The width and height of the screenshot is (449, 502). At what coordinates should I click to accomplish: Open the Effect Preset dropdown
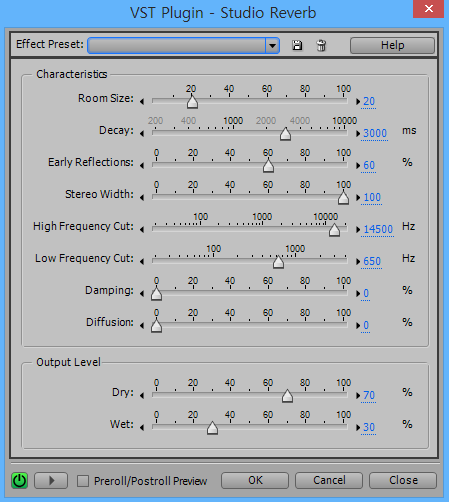(x=272, y=45)
